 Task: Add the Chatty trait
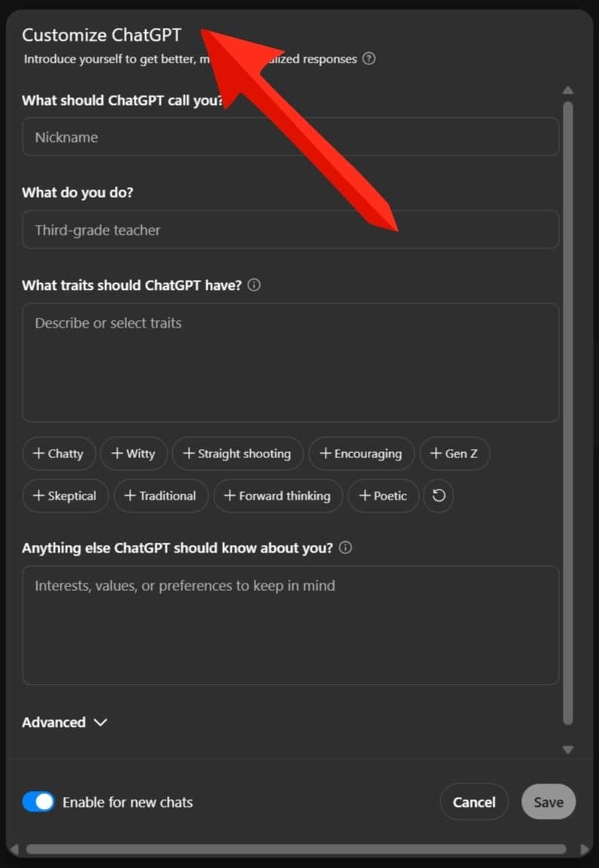(59, 454)
